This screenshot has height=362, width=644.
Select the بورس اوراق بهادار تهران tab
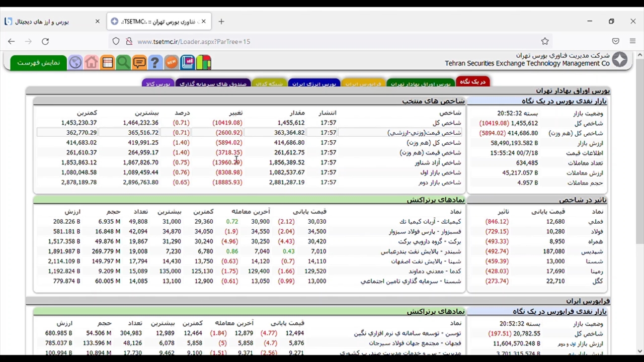tap(420, 83)
